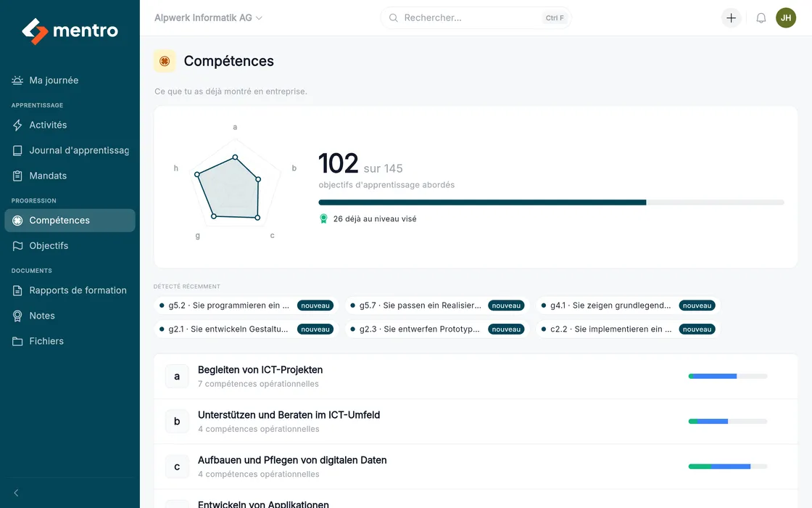Open Rapports de formation
812x508 pixels.
pos(70,290)
